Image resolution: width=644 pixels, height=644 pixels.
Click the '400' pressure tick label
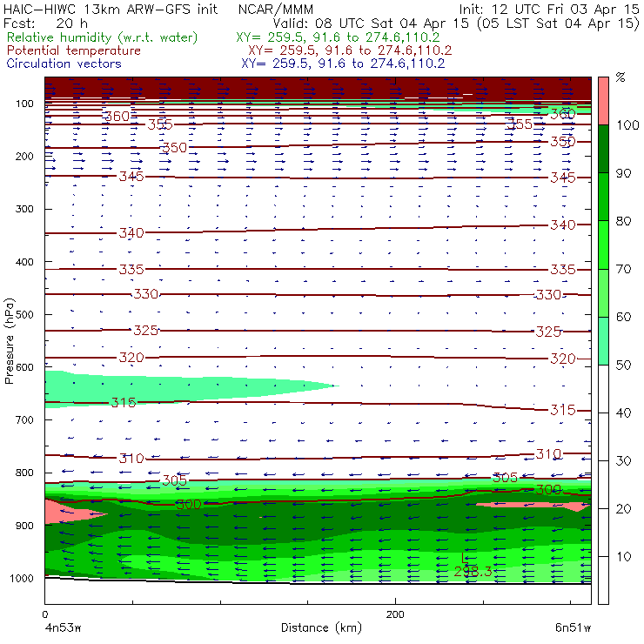click(x=24, y=262)
